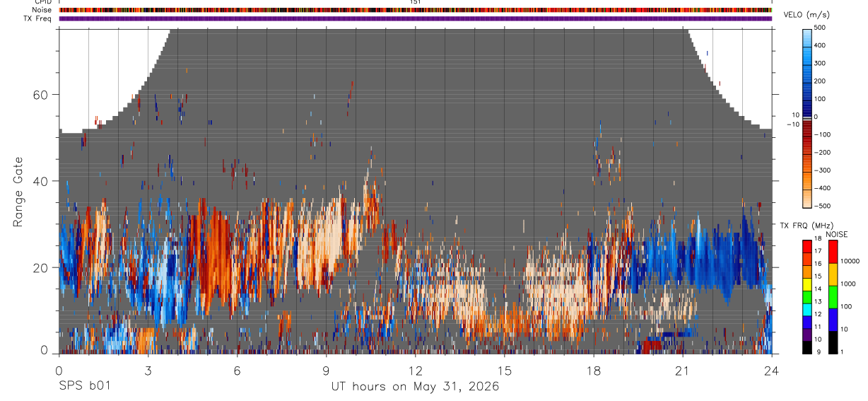Click the 24 UT hour tick label
Screen dimensions: 868x401
point(772,370)
